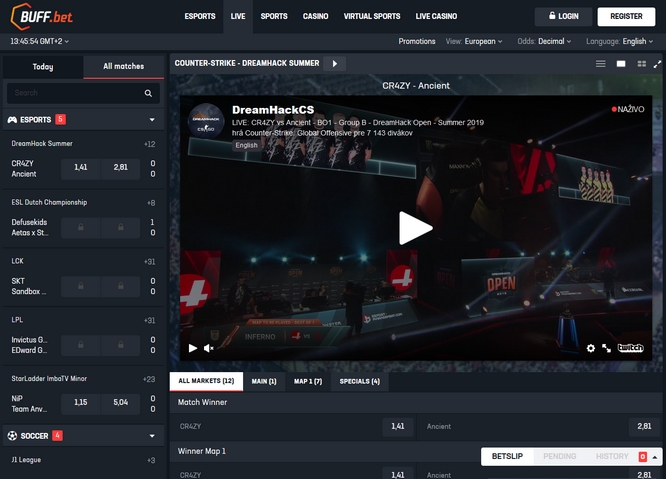Switch to single panel view icon

[x=621, y=64]
